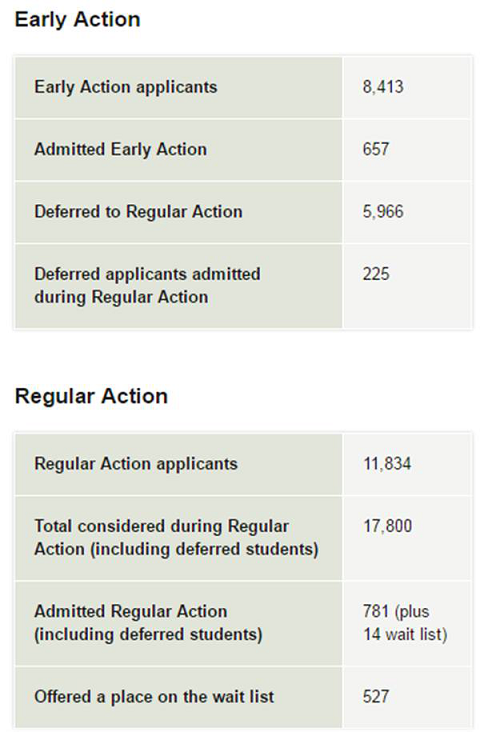The height and width of the screenshot is (732, 480).
Task: Click the 225 deferred admitted value
Action: 376,274
